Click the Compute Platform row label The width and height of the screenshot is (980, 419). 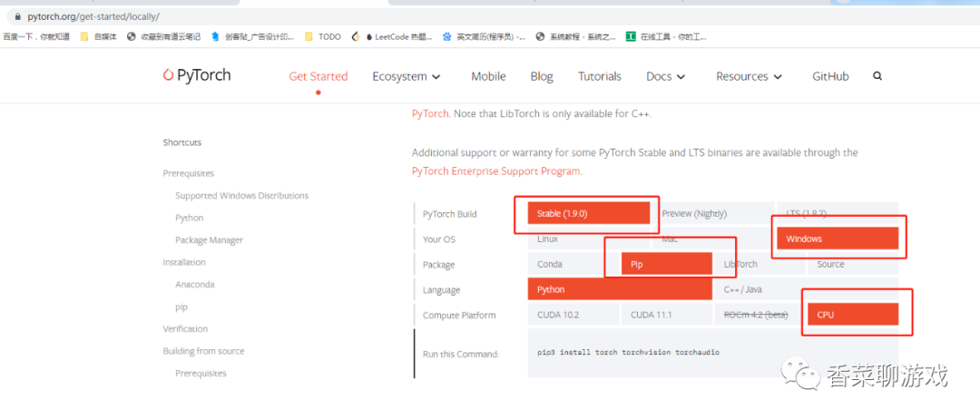pyautogui.click(x=459, y=316)
